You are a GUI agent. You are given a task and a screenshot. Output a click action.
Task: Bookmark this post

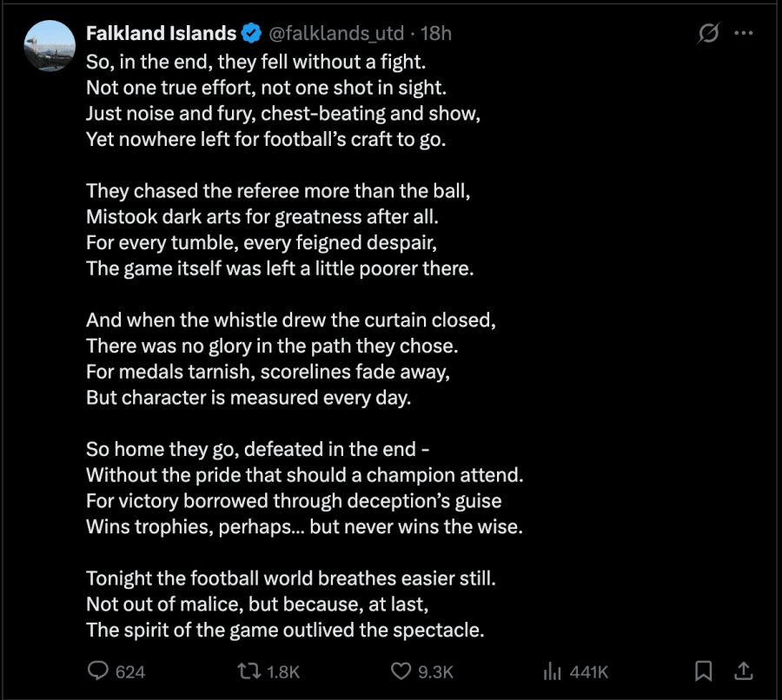[x=703, y=670]
